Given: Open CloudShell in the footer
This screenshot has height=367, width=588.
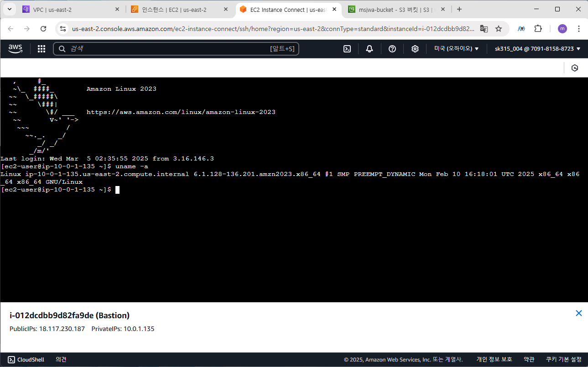Looking at the screenshot, I should point(26,360).
